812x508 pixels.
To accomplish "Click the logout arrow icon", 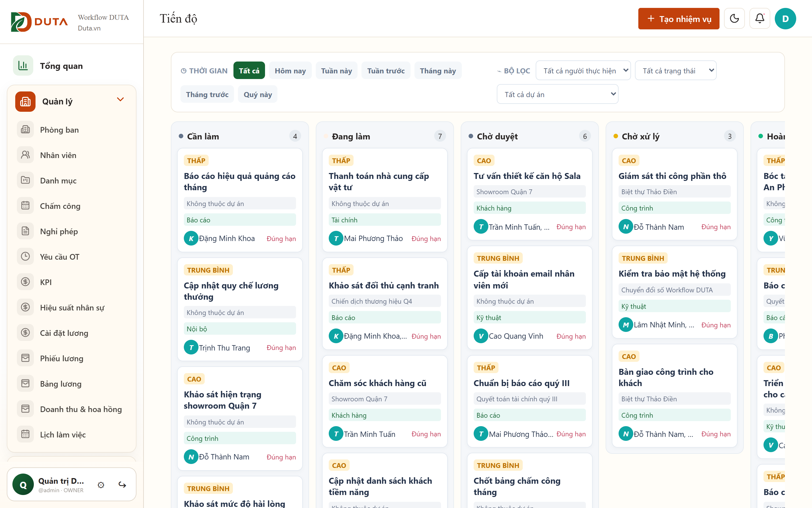I will [122, 485].
